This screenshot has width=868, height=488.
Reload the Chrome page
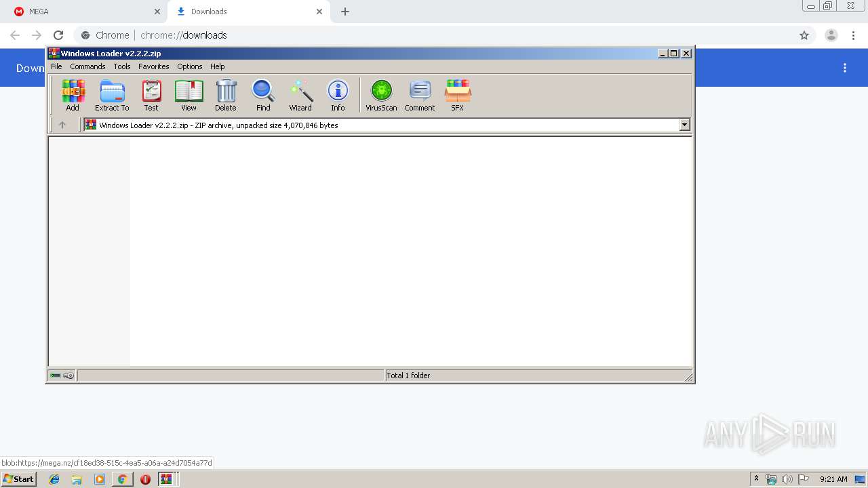tap(58, 35)
